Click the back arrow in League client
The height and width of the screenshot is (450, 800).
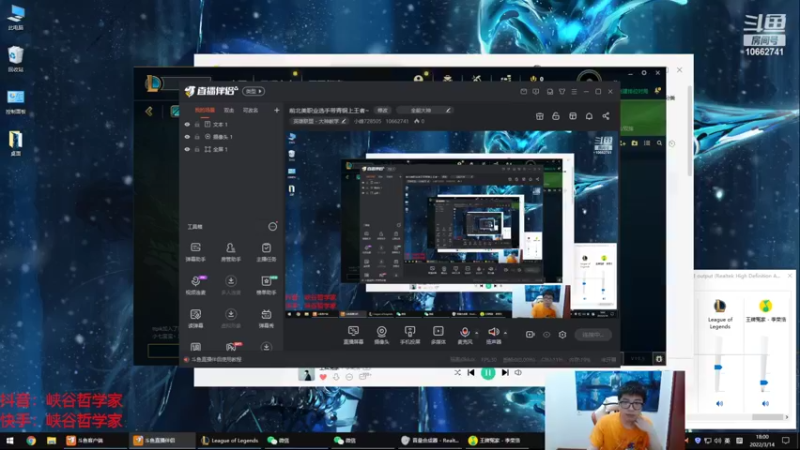click(148, 111)
